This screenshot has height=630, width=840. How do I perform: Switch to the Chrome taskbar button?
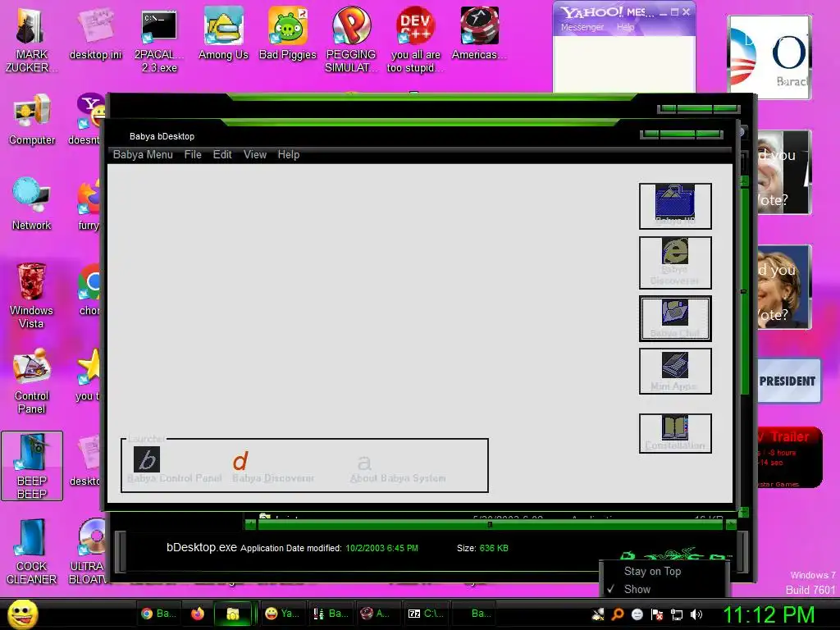click(158, 614)
